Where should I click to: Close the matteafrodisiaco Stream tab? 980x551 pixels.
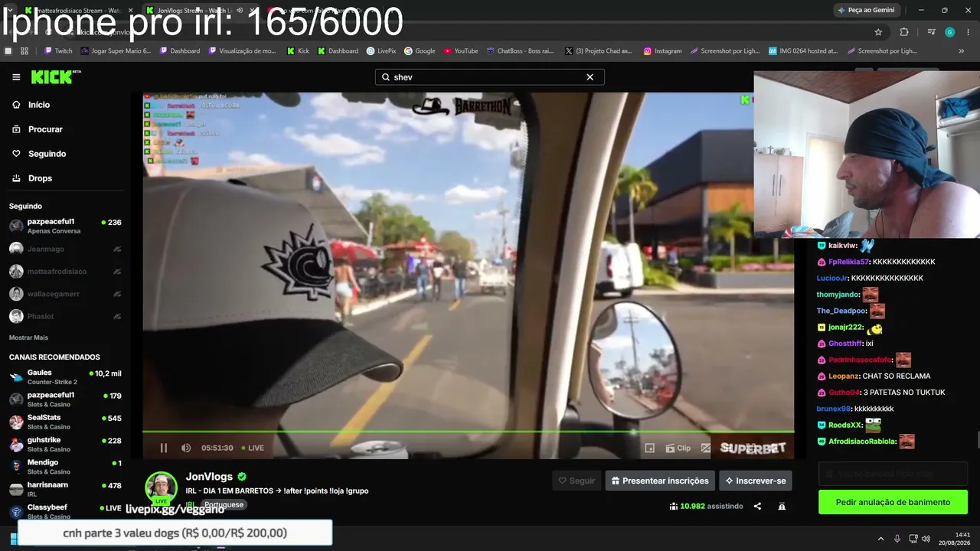pos(130,11)
